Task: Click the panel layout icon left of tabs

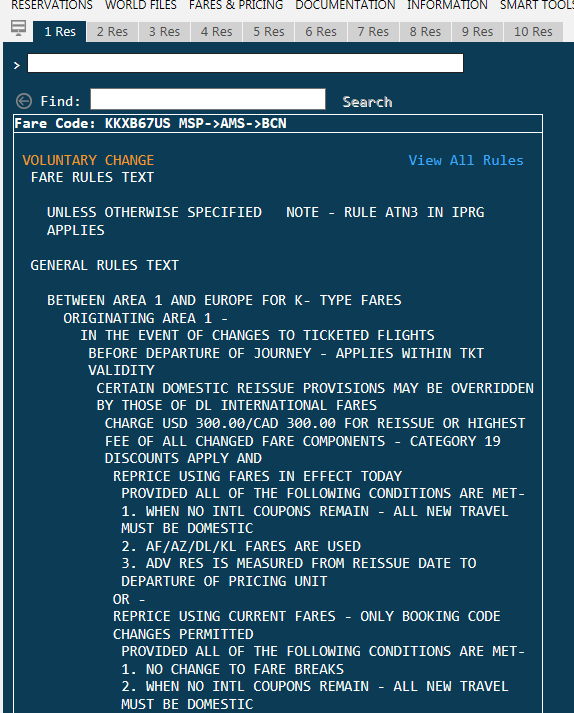Action: click(x=18, y=28)
